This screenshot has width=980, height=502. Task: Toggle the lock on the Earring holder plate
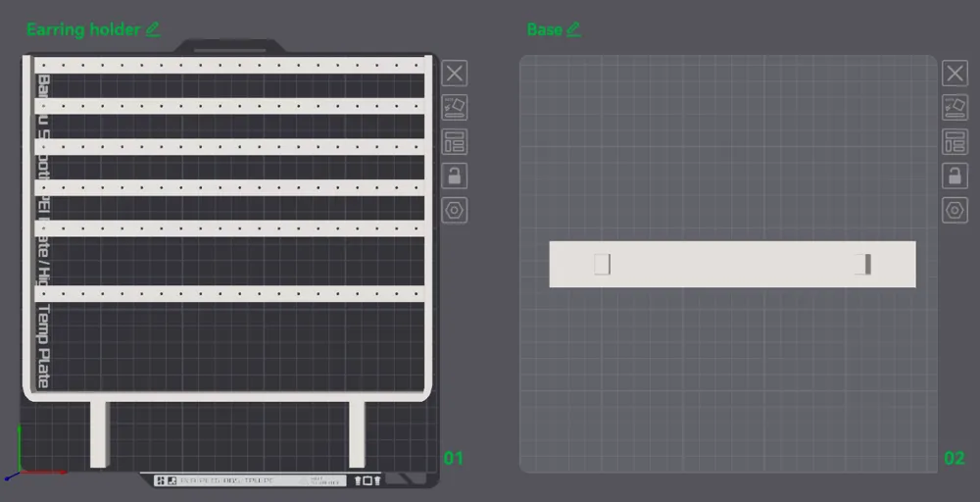[455, 176]
